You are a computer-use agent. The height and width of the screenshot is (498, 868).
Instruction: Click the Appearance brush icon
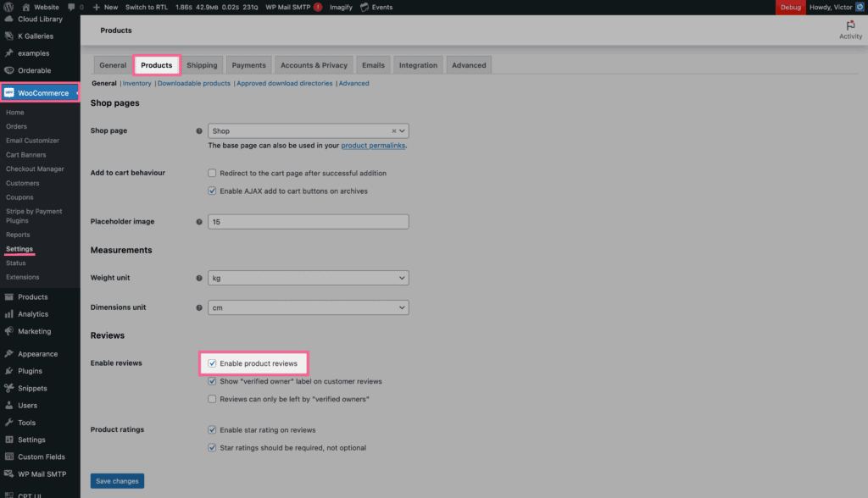[x=8, y=353]
